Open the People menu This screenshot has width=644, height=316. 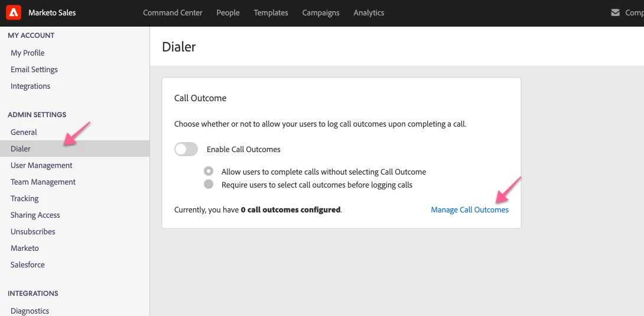[x=228, y=13]
